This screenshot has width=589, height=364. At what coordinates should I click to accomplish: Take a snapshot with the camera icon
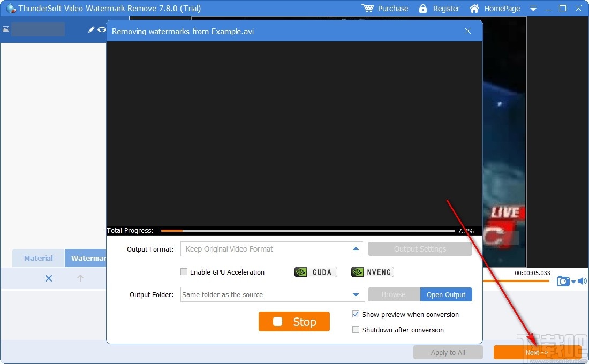(563, 281)
